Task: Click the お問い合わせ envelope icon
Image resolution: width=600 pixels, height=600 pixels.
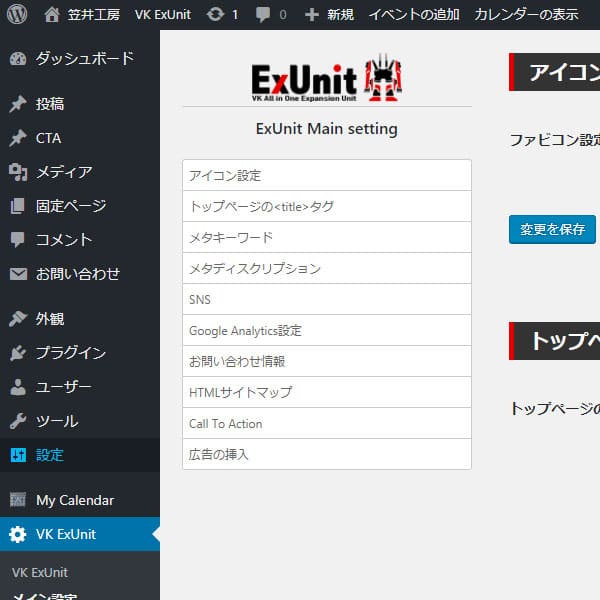Action: coord(18,274)
